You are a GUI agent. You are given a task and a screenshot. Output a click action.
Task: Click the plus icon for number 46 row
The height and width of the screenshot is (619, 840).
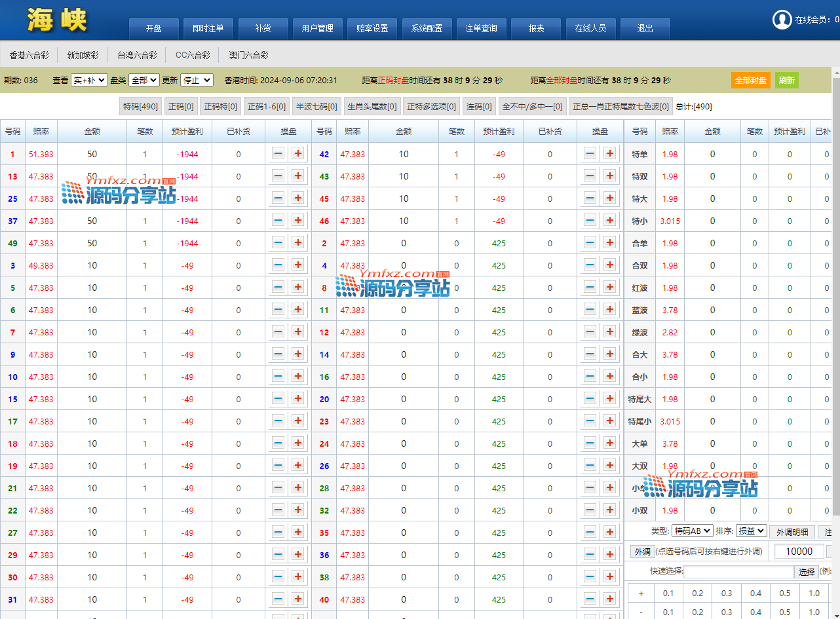(610, 221)
